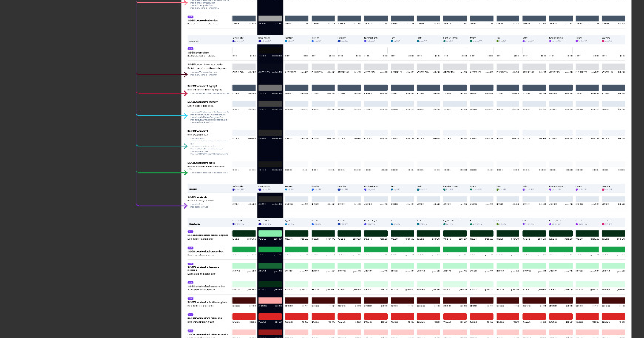Select the light pink swatch in the dark column
Screen dimensions: 644x338
(x=270, y=301)
